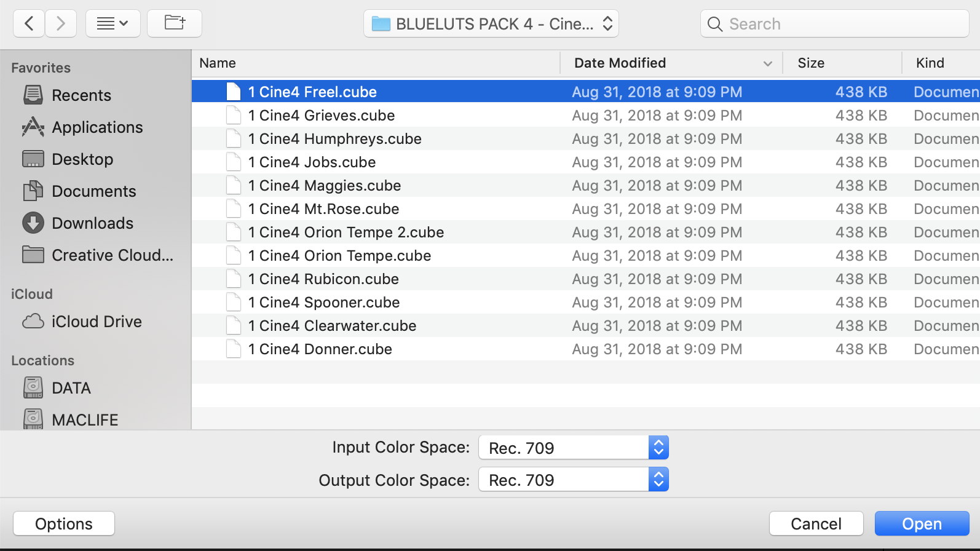Screen dimensions: 980x551
Task: Sort the list by the Size column
Action: [811, 63]
